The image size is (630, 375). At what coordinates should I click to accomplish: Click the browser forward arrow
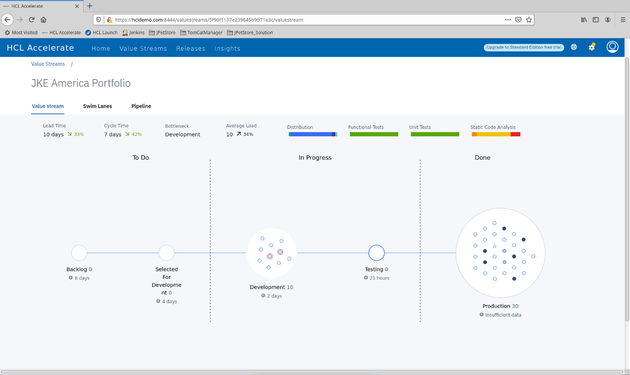click(20, 19)
